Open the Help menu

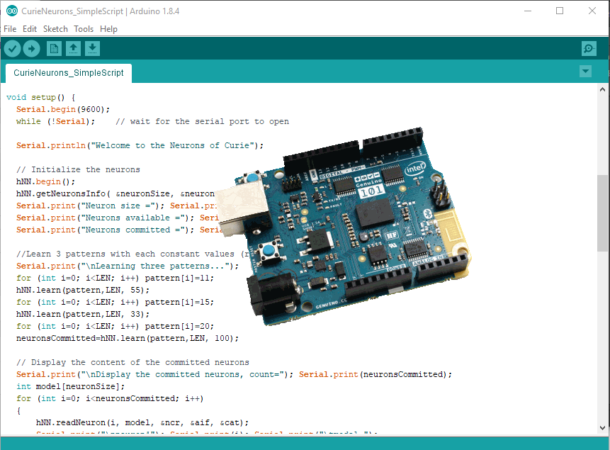point(109,29)
